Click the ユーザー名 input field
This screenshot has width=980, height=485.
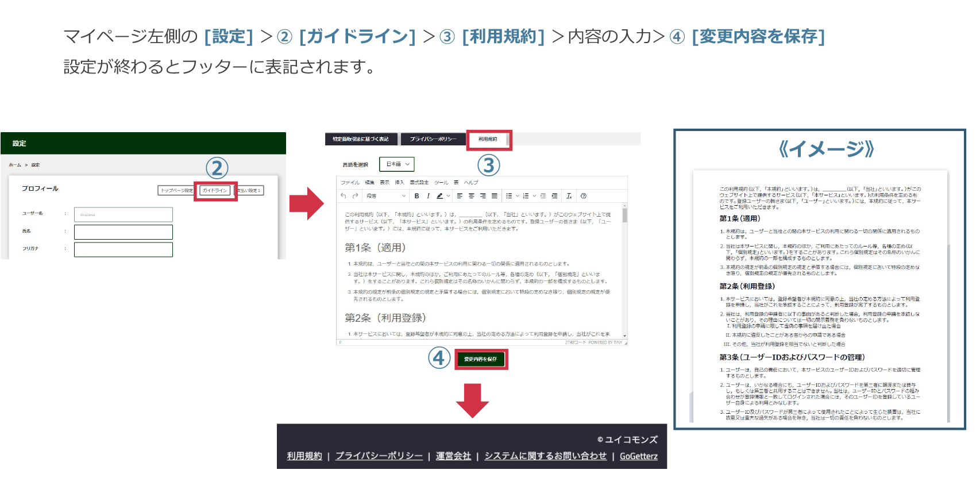124,214
